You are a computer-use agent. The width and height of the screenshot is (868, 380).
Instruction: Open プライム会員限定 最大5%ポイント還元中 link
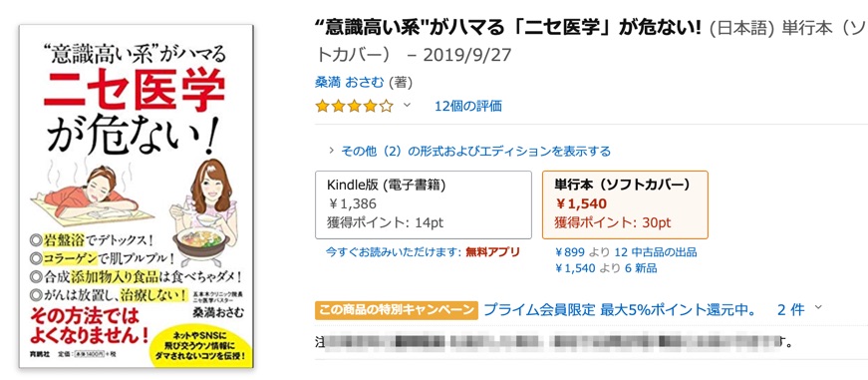(x=620, y=310)
